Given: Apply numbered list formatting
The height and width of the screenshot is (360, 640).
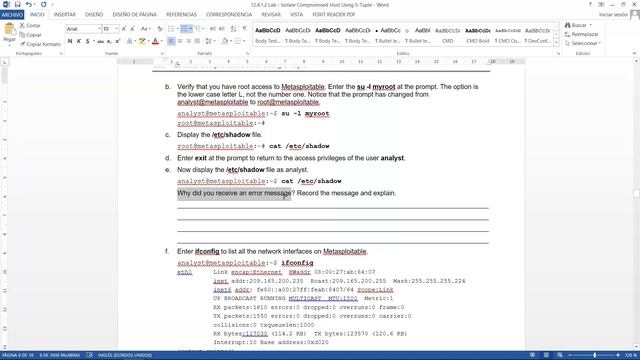Looking at the screenshot, I should point(184,29).
